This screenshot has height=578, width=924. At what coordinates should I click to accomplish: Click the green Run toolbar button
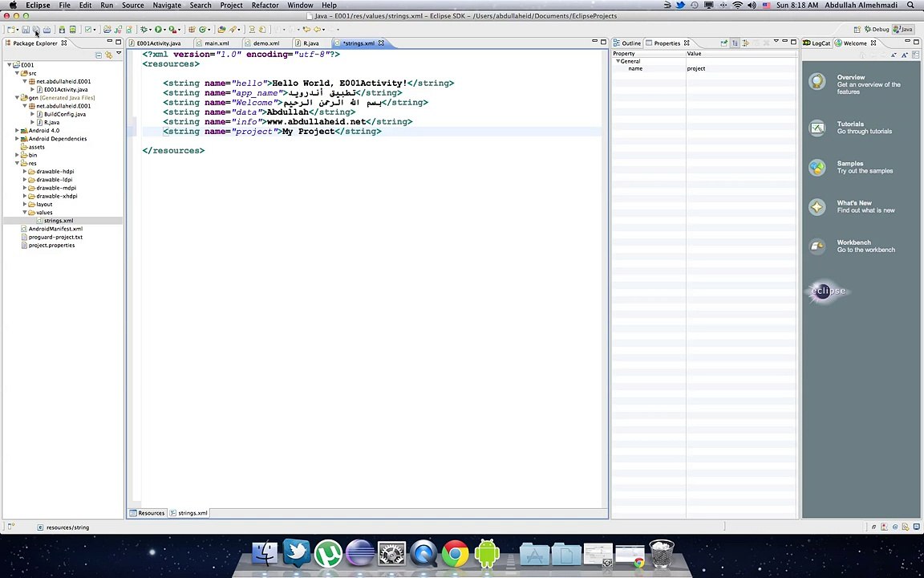(x=159, y=30)
